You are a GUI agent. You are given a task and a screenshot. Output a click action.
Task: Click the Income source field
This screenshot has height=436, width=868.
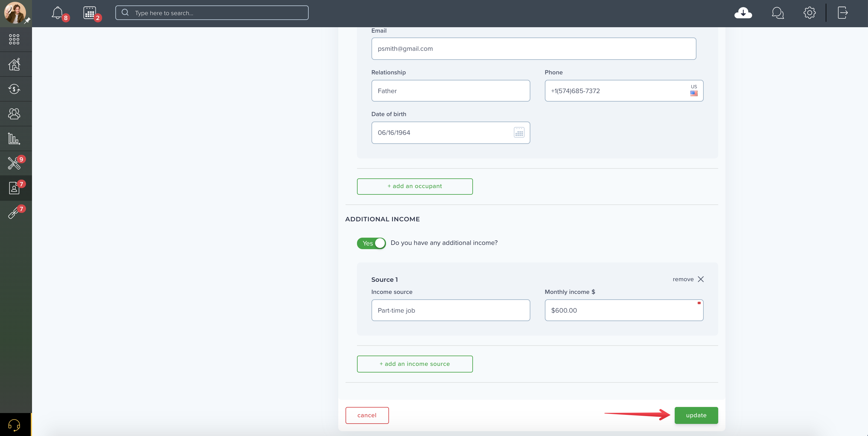click(x=451, y=310)
